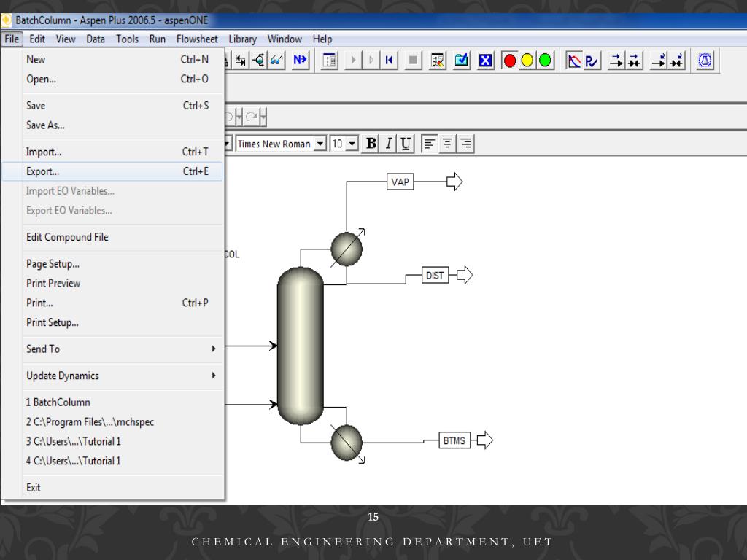Open the Library menu
The image size is (747, 560).
point(242,39)
